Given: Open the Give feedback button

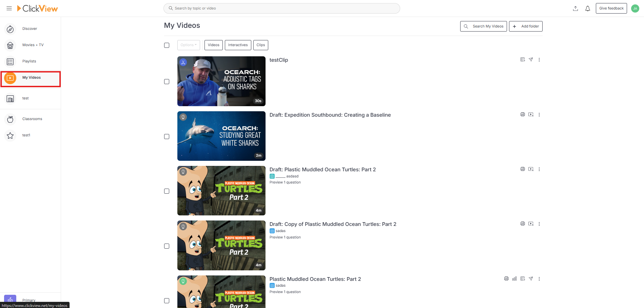Looking at the screenshot, I should (x=611, y=8).
